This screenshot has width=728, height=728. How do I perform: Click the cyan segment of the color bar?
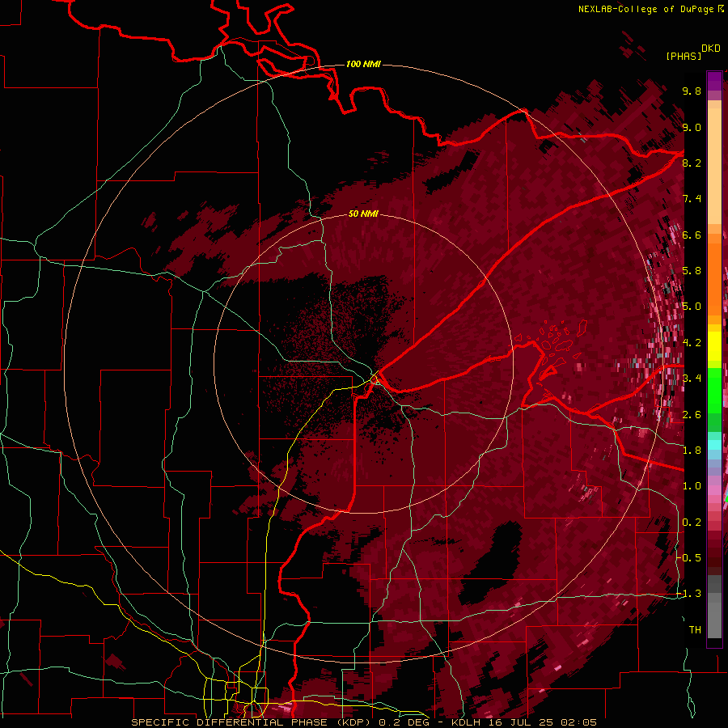coord(714,445)
